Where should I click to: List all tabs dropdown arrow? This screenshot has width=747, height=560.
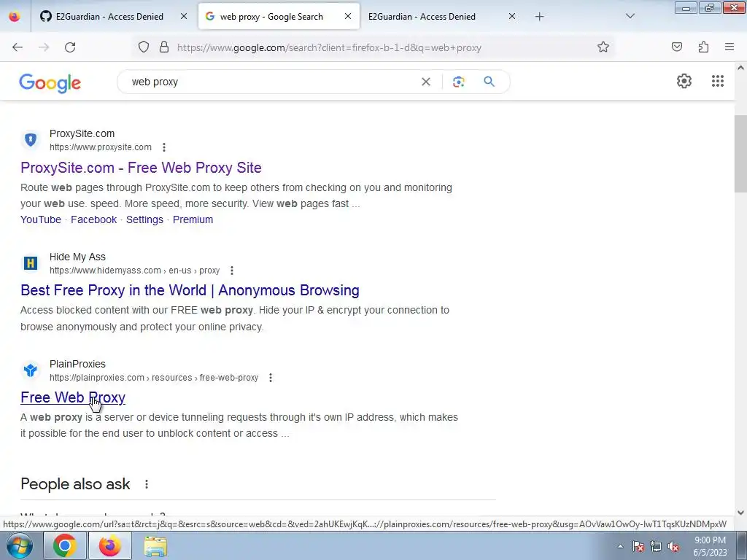630,16
